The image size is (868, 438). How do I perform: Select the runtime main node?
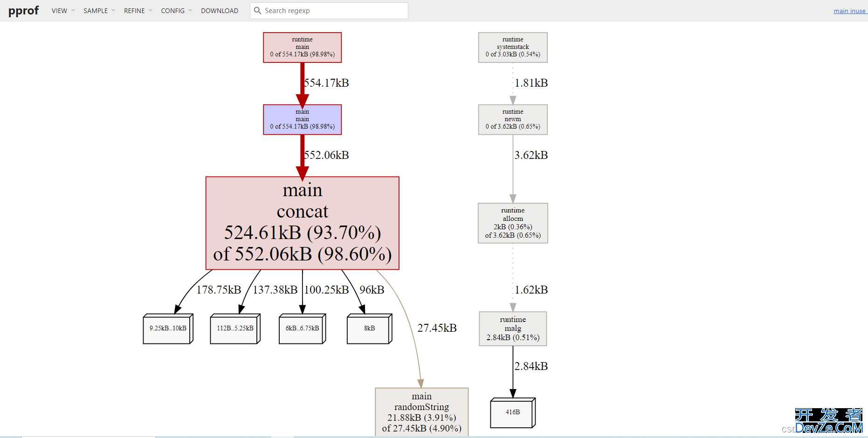pyautogui.click(x=303, y=48)
